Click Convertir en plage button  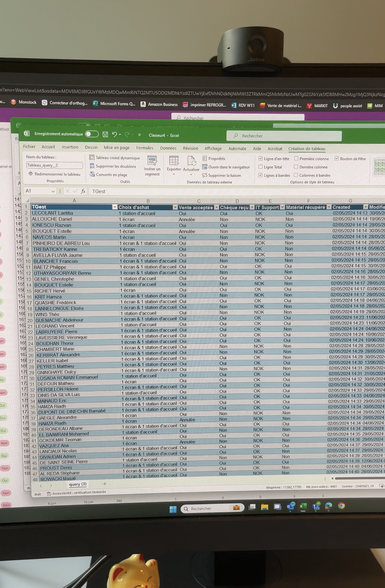(x=111, y=175)
